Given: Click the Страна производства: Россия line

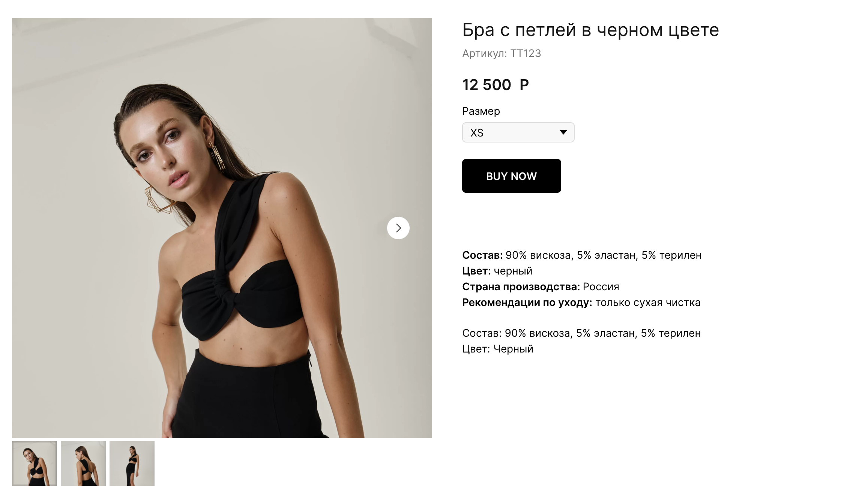Looking at the screenshot, I should click(541, 287).
